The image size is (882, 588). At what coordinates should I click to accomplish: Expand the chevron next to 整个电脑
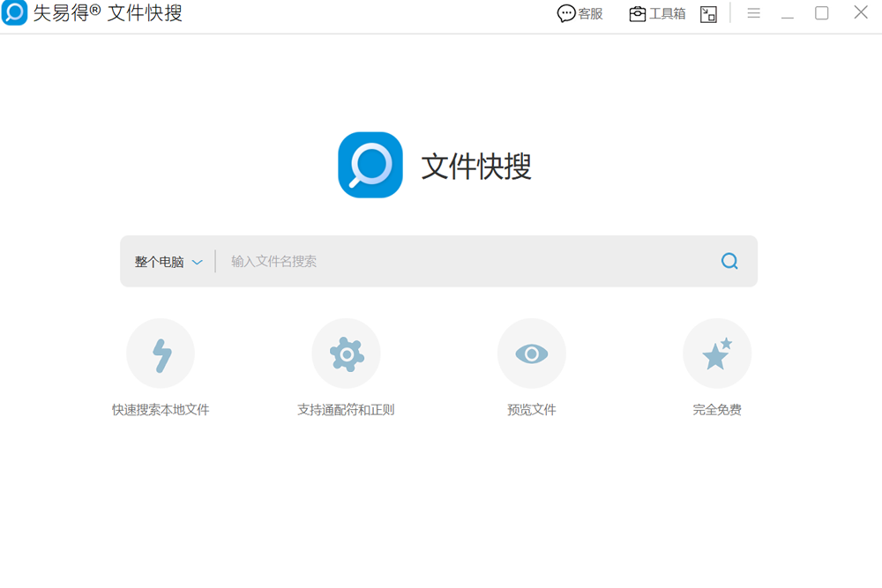point(198,261)
